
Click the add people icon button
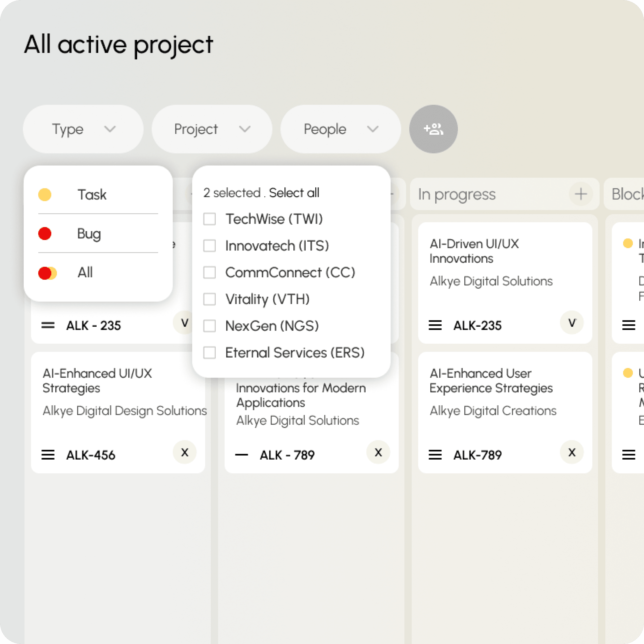tap(433, 129)
